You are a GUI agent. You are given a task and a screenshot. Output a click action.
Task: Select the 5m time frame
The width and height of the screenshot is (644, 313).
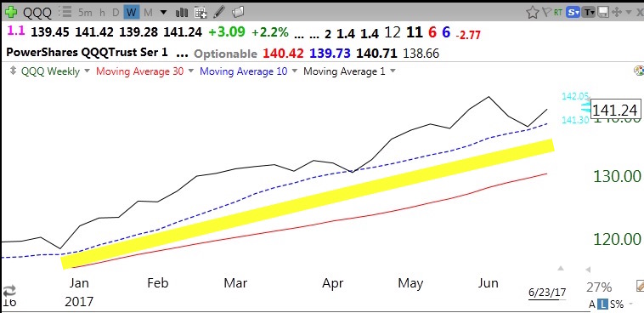click(85, 13)
